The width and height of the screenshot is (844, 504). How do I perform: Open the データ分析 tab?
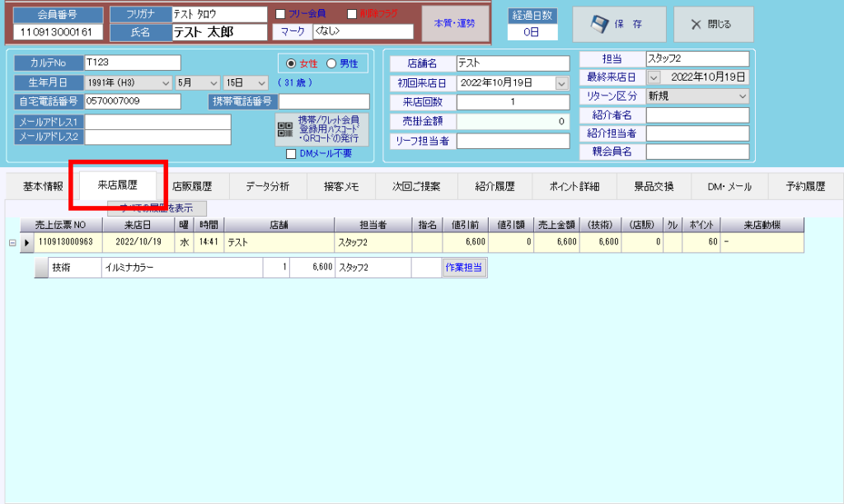click(x=268, y=186)
